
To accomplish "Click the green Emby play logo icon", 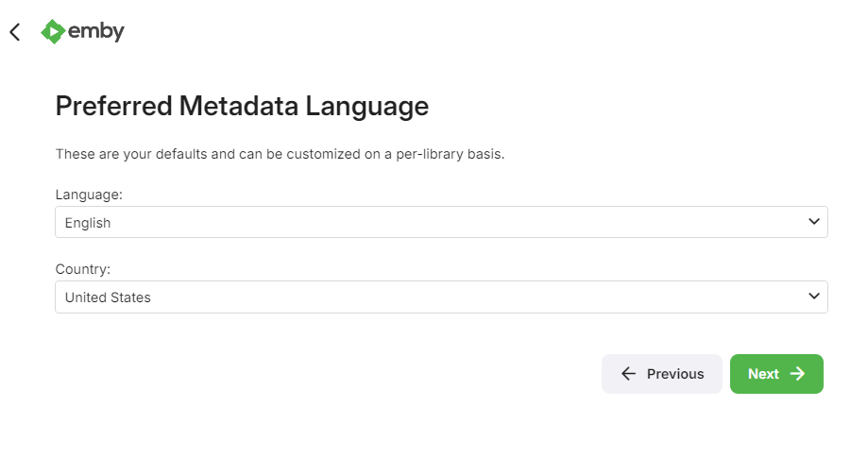I will 53,31.
